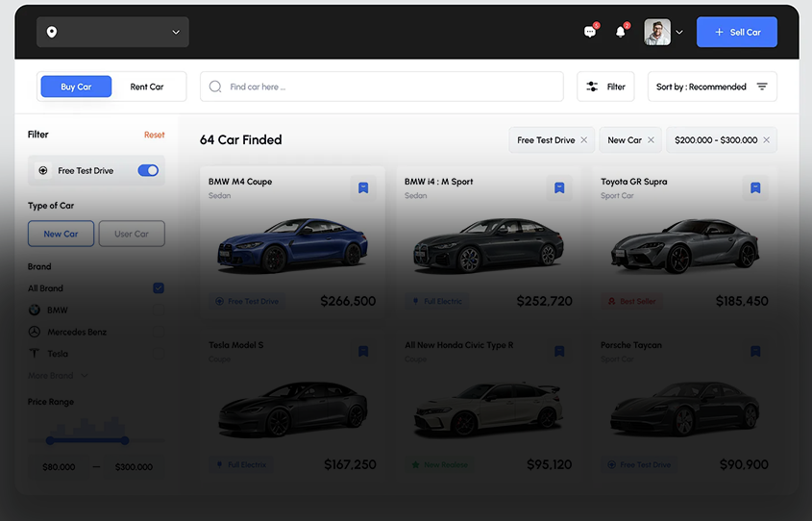The height and width of the screenshot is (521, 812).
Task: Click the BMW brand logo
Action: tap(35, 310)
